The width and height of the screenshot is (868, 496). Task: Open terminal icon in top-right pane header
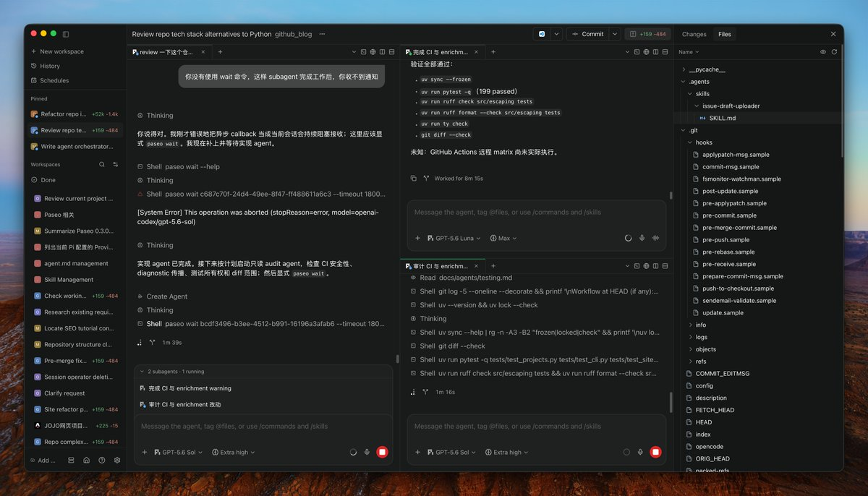tap(637, 52)
